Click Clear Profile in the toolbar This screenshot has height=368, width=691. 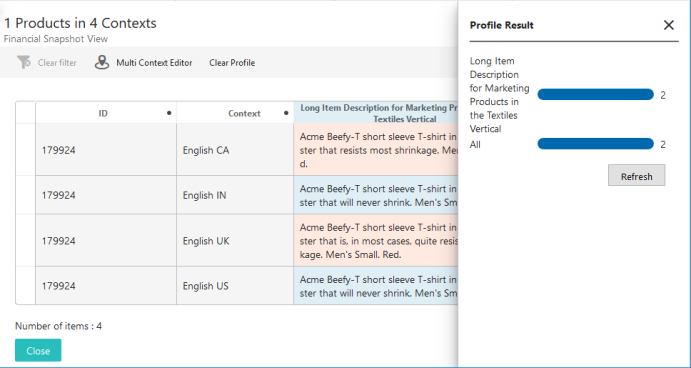click(x=232, y=63)
